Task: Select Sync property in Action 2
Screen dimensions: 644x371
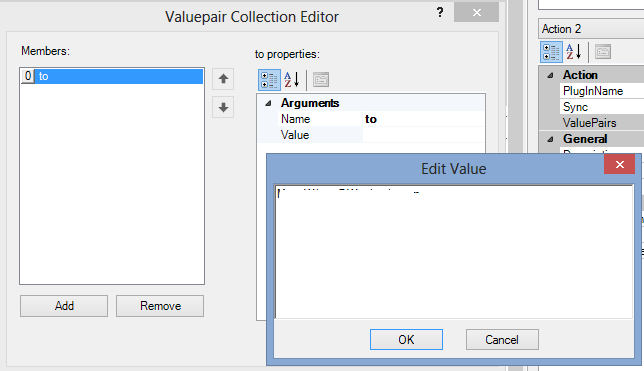Action: pos(575,107)
